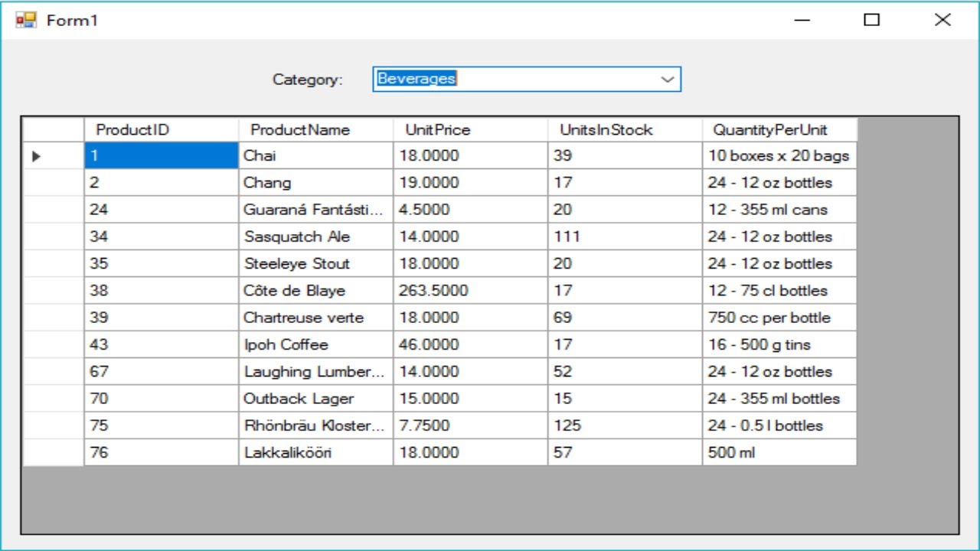Click the Form1 application icon in title bar

[26, 20]
